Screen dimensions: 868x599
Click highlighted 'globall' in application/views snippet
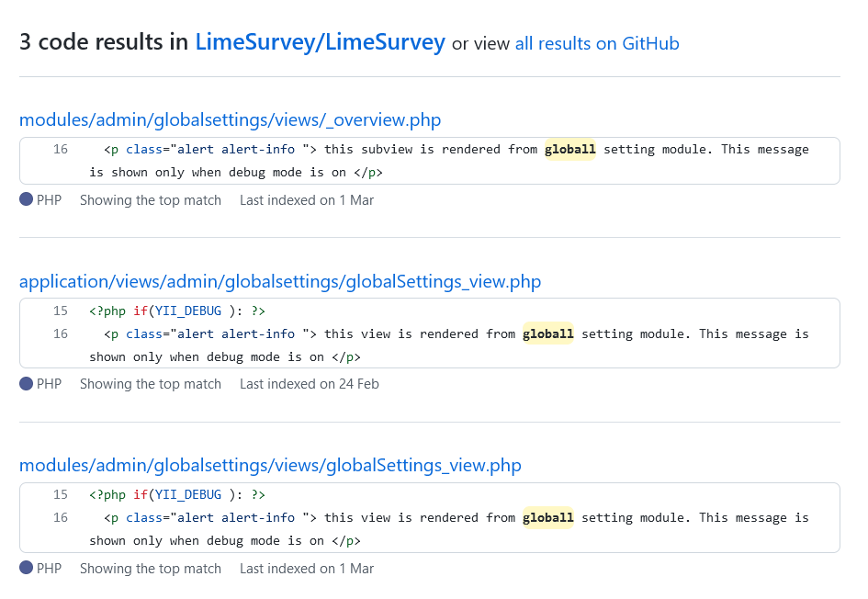[547, 333]
